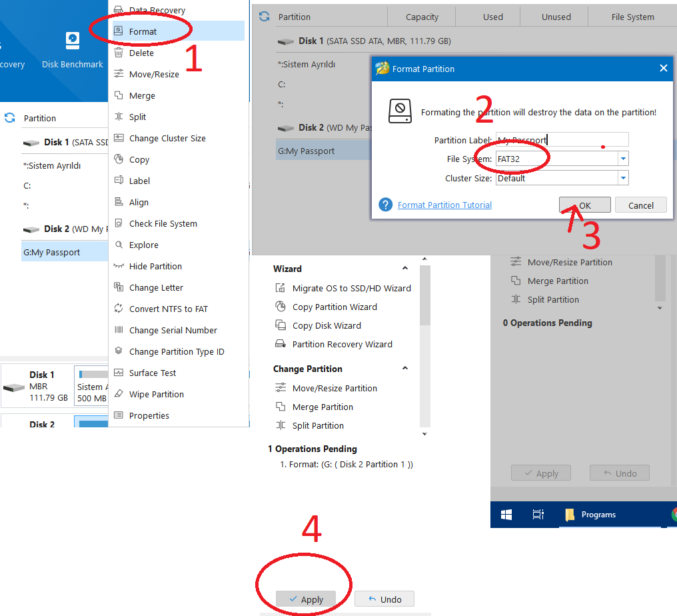Click Cancel in Format Partition dialog

pyautogui.click(x=641, y=205)
